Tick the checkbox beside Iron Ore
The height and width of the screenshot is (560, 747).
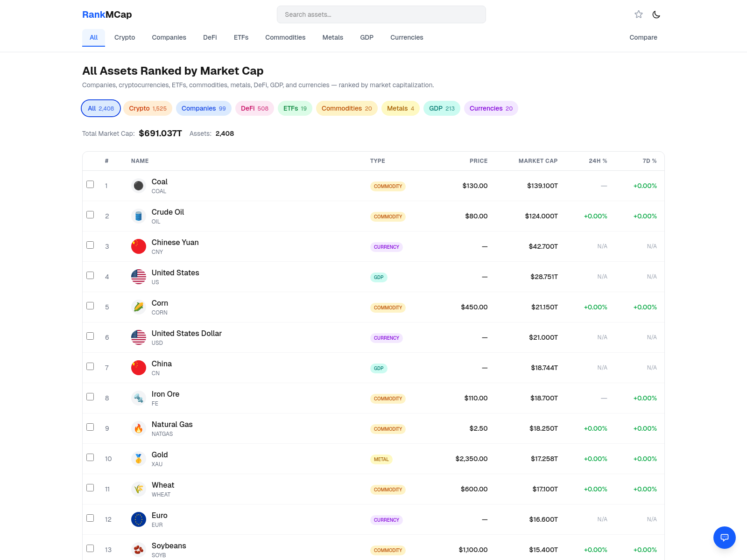click(90, 397)
